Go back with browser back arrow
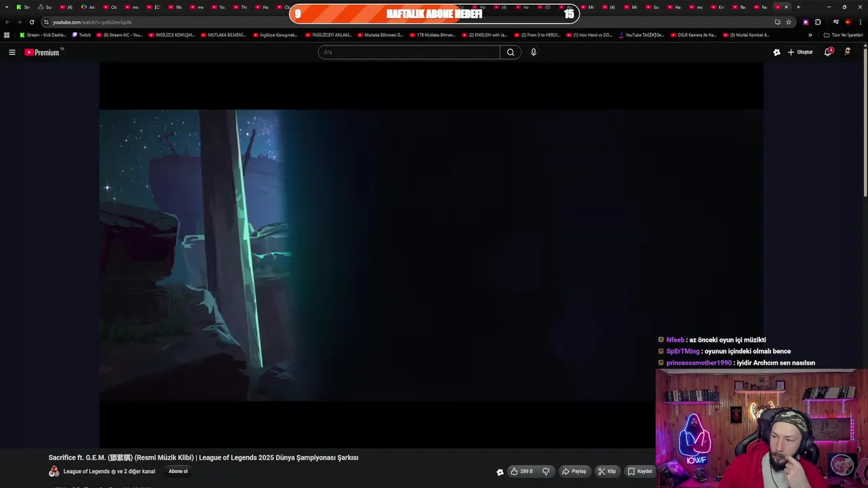The width and height of the screenshot is (868, 488). [7, 22]
